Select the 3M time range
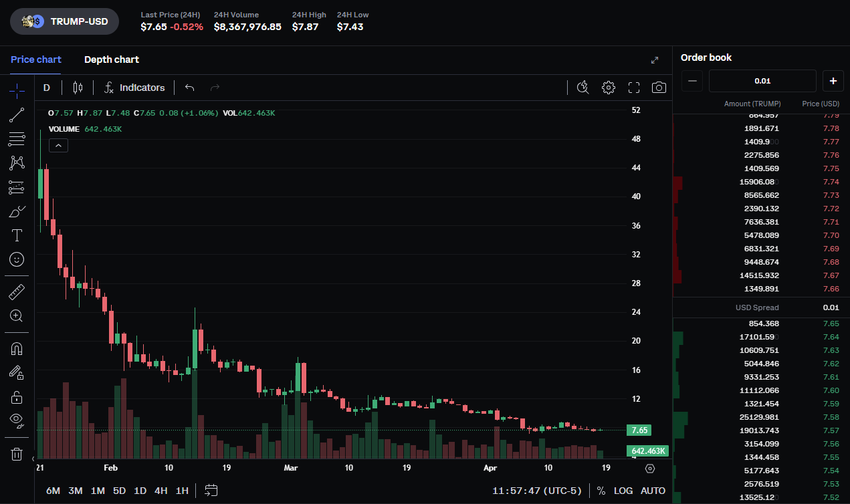This screenshot has width=850, height=504. tap(76, 491)
